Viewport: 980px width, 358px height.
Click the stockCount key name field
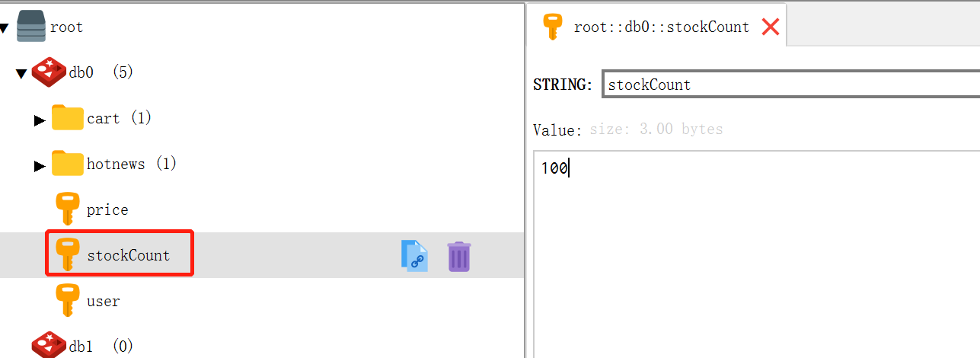[790, 85]
